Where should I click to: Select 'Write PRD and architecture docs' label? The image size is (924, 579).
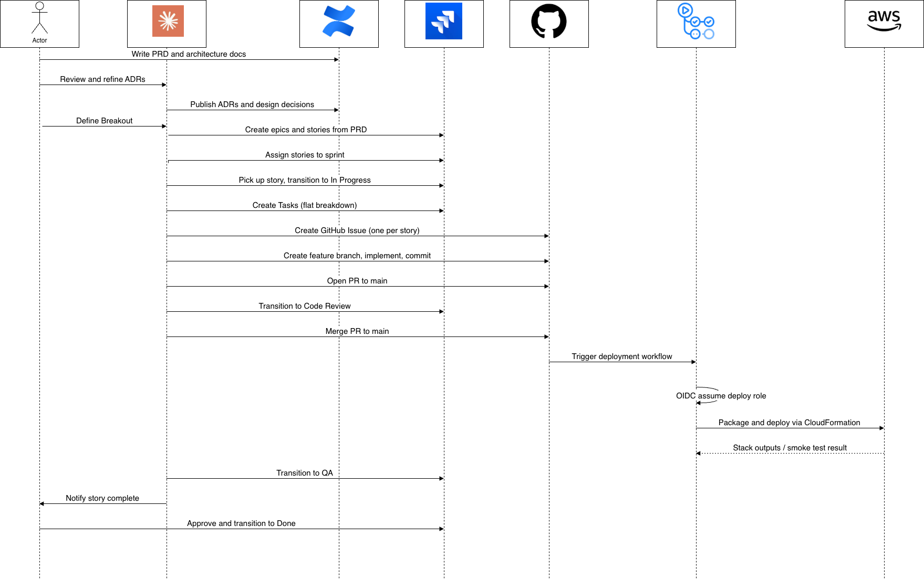point(189,54)
